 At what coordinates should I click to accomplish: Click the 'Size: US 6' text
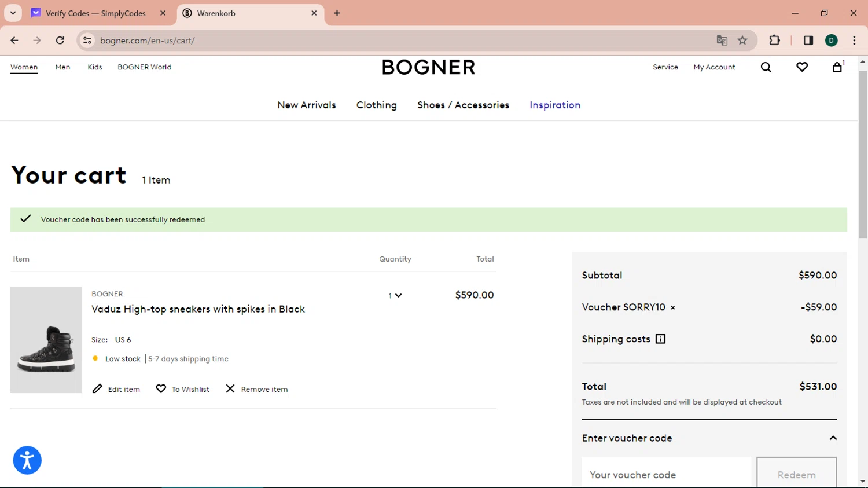coord(111,340)
